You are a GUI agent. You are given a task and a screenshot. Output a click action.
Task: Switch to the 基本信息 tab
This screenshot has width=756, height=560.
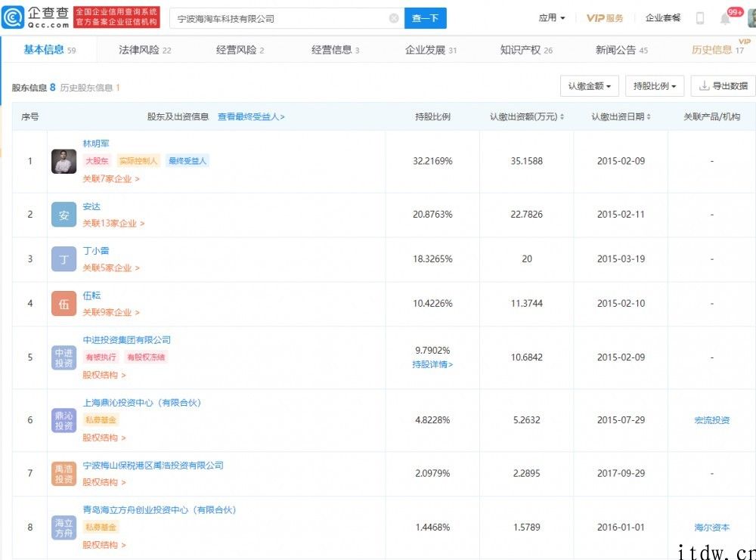point(50,50)
